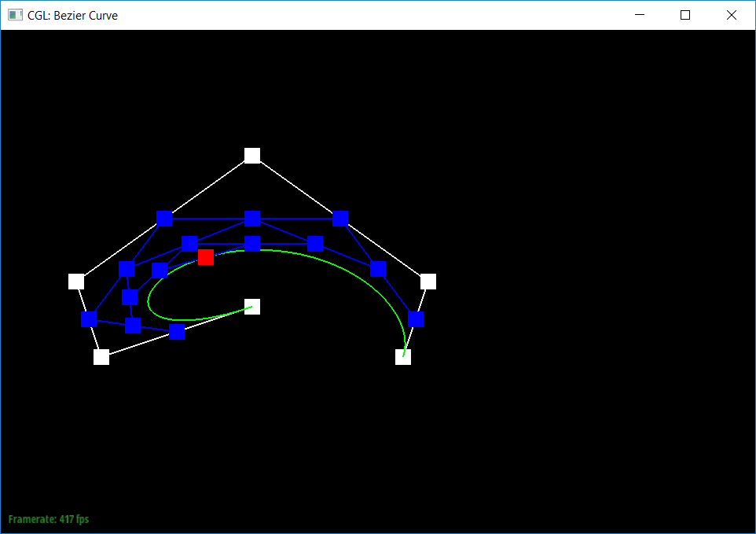756x534 pixels.
Task: Maximize the Bezier Curve window
Action: [685, 15]
